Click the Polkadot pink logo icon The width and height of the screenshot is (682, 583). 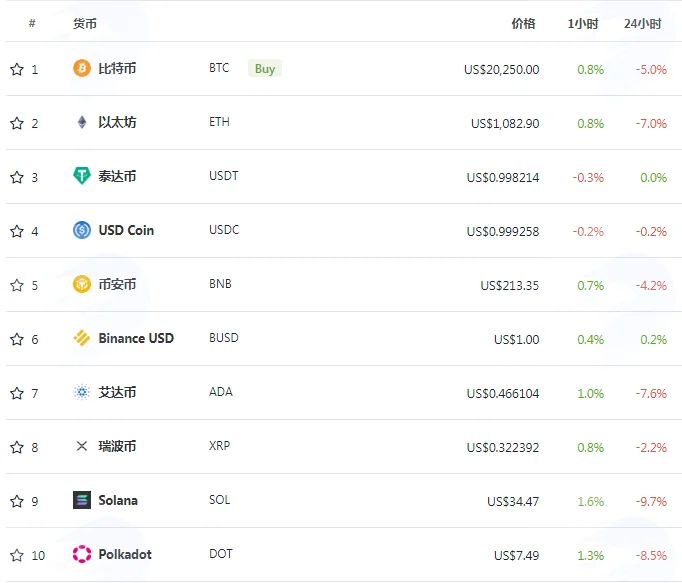(82, 554)
